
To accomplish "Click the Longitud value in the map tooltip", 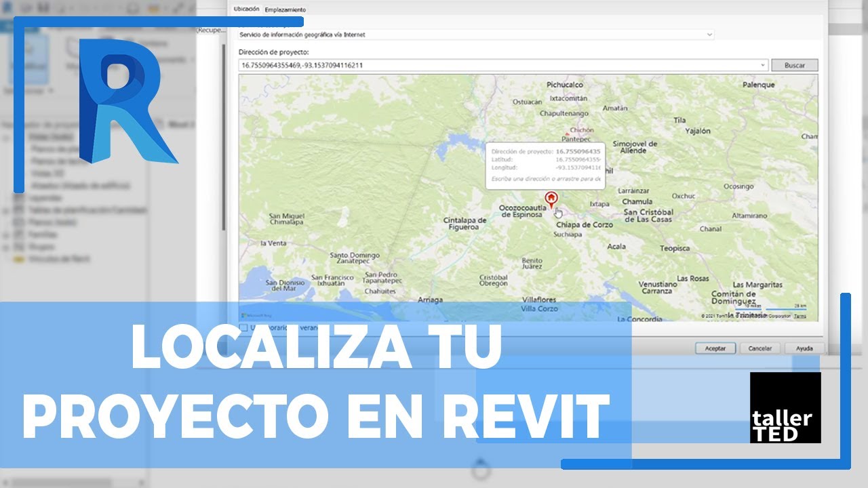I will coord(578,167).
